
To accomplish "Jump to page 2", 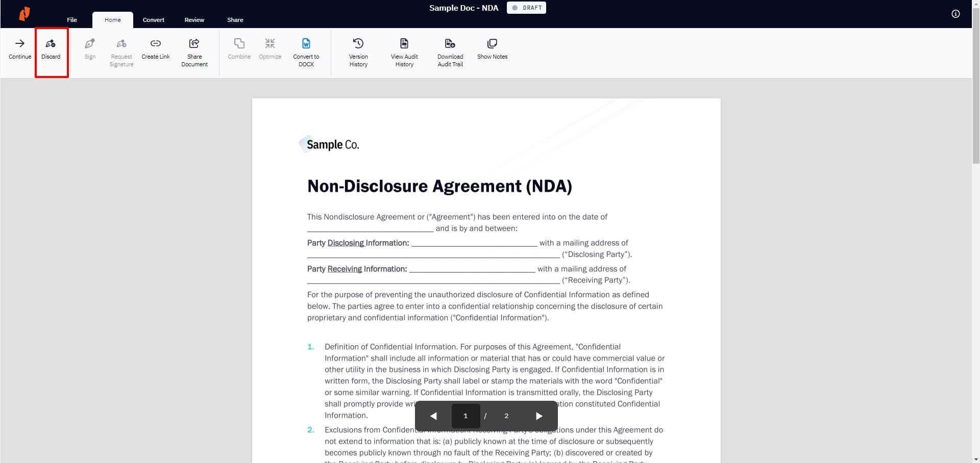I will tap(506, 416).
